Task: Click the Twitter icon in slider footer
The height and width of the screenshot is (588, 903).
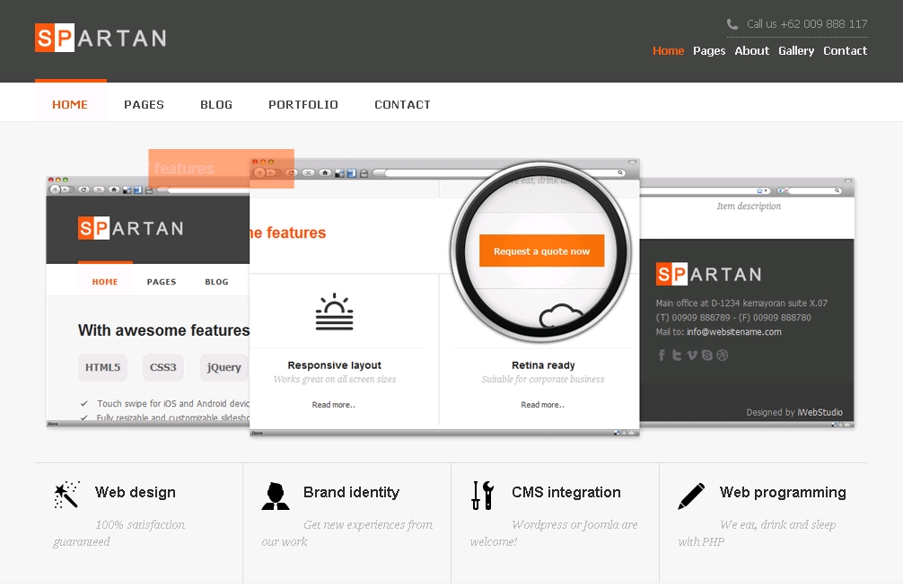Action: click(677, 355)
